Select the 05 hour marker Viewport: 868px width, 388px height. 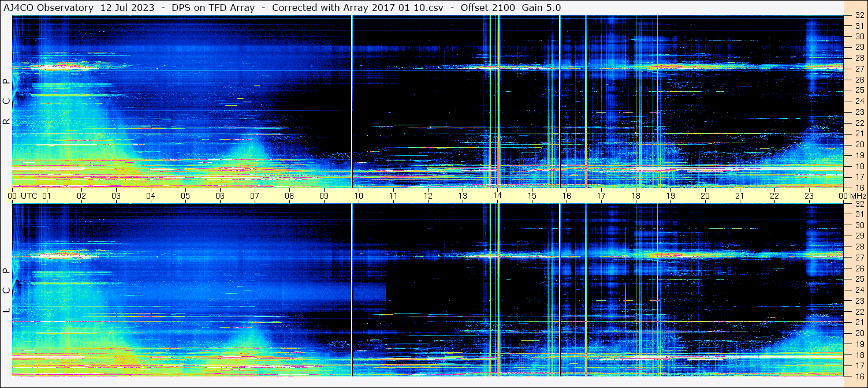[185, 196]
